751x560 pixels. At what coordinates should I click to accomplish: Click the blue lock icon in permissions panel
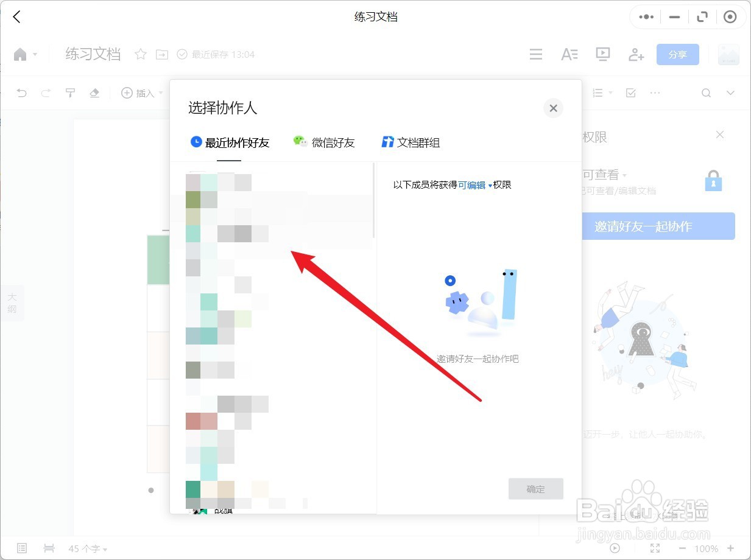[x=713, y=181]
